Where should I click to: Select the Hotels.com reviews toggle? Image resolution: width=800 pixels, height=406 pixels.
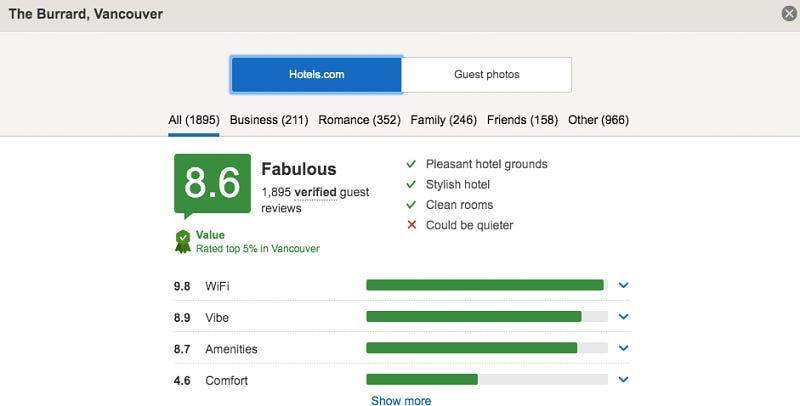316,74
